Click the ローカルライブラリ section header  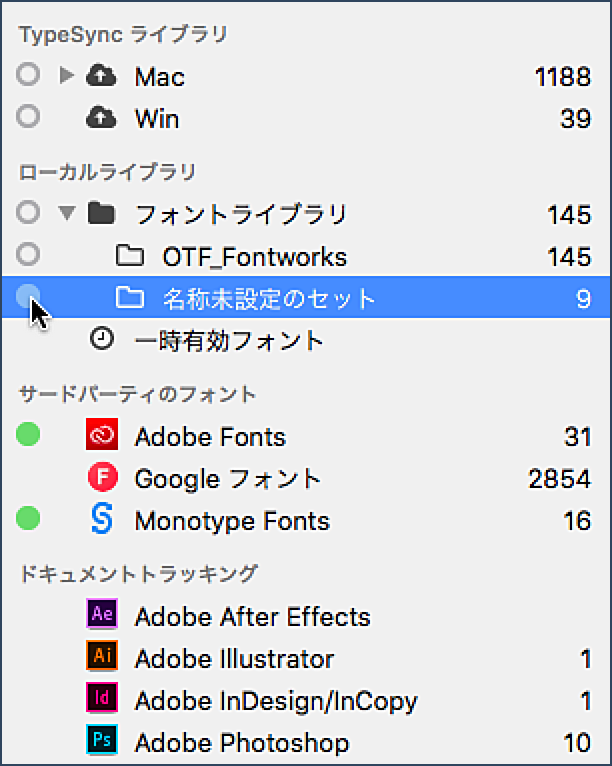pyautogui.click(x=107, y=172)
